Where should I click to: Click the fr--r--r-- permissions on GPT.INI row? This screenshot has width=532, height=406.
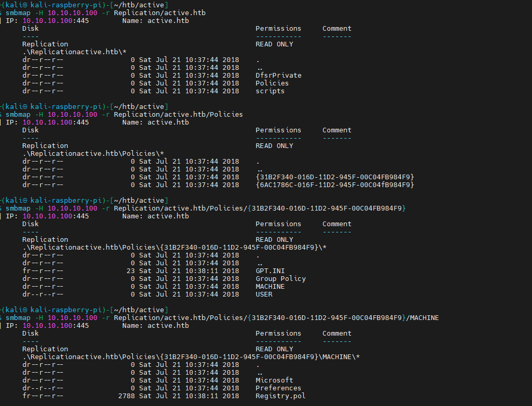pos(43,271)
